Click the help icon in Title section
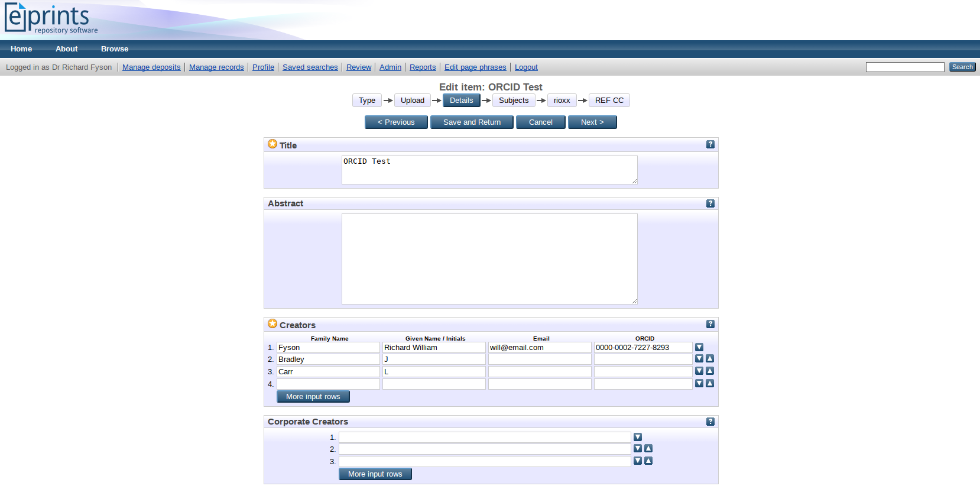This screenshot has width=980, height=489. (710, 144)
